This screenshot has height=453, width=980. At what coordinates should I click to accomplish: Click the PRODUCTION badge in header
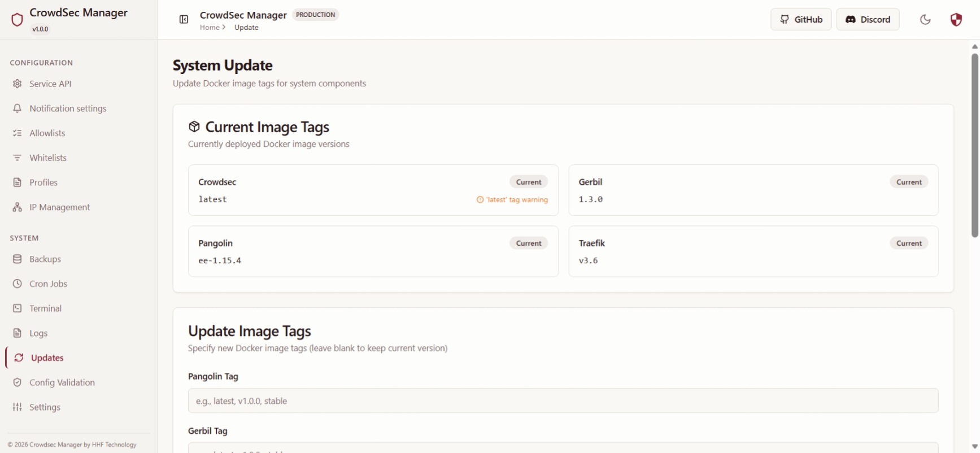(x=315, y=15)
